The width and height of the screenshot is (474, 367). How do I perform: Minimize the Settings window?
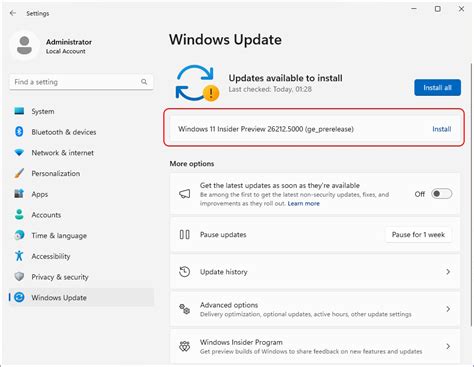(x=414, y=9)
